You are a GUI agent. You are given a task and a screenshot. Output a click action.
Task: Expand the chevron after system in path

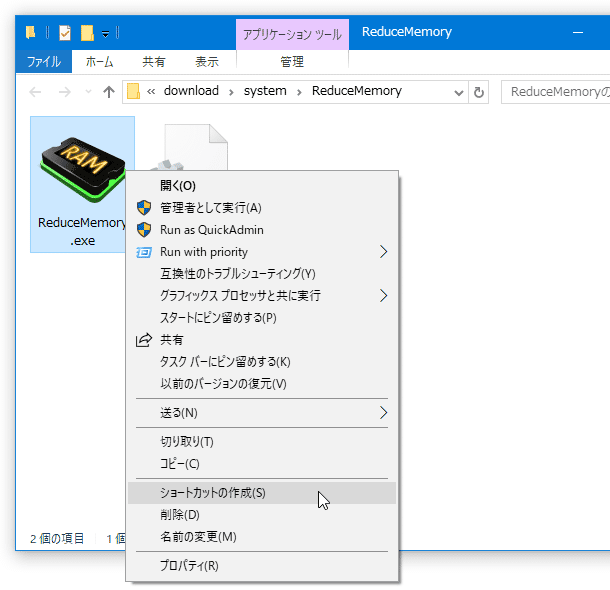[x=299, y=92]
